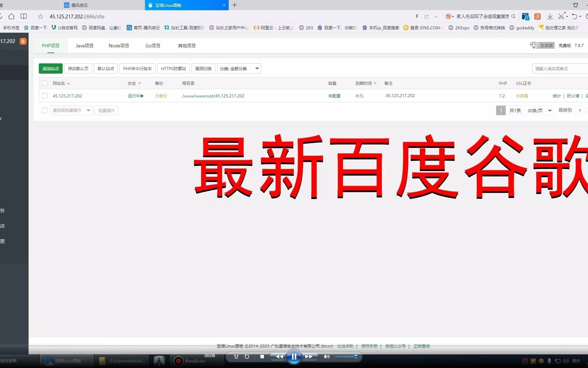Click the 未部署 SSL certificate link

[x=522, y=96]
